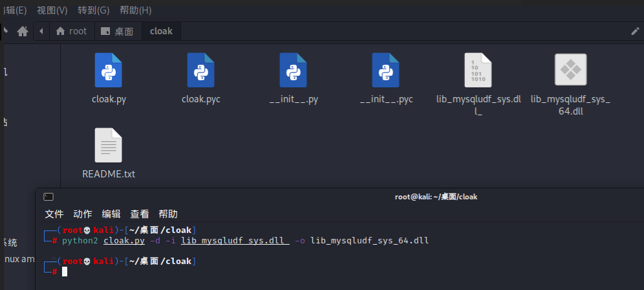Navigate to 桌面 in path bar
644x290 pixels.
[x=118, y=31]
